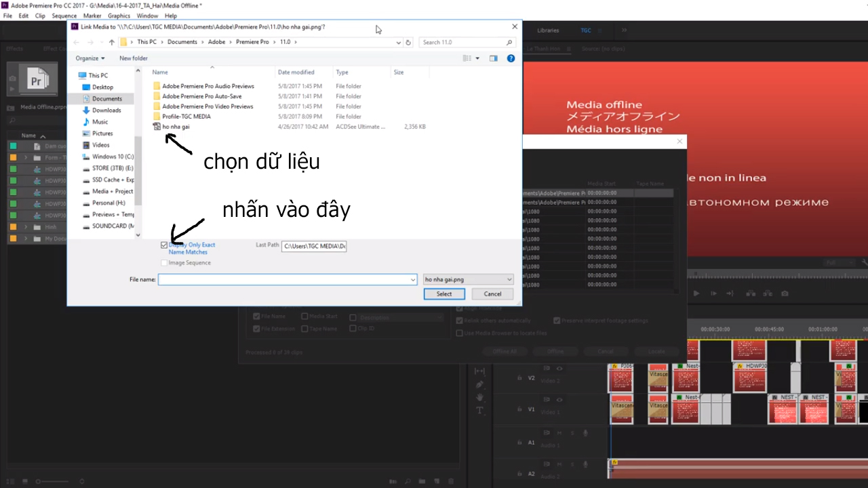
Task: Toggle Preserve interpret footage settings checkbox
Action: 557,321
